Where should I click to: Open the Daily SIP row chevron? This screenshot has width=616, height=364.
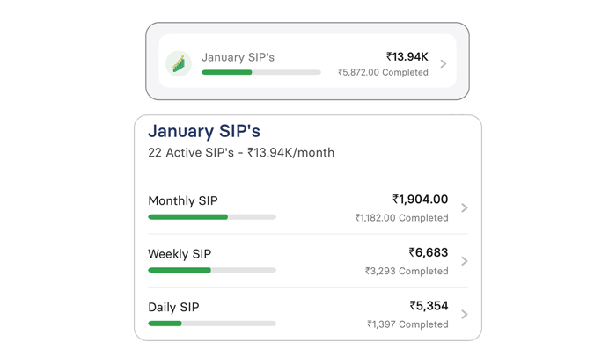(x=465, y=314)
